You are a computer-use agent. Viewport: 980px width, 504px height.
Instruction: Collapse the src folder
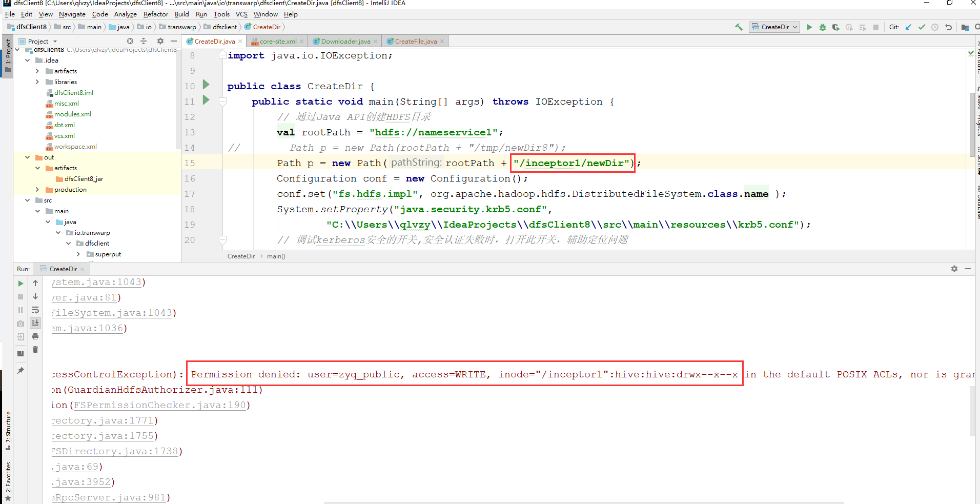click(27, 200)
